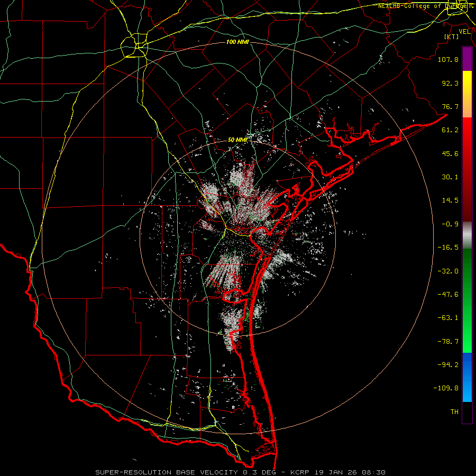Select the 14.5 legend value
This screenshot has width=476, height=476.
click(x=450, y=200)
